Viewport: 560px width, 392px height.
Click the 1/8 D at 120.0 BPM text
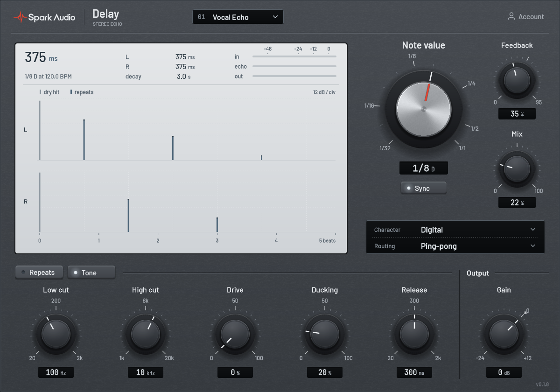pos(48,76)
